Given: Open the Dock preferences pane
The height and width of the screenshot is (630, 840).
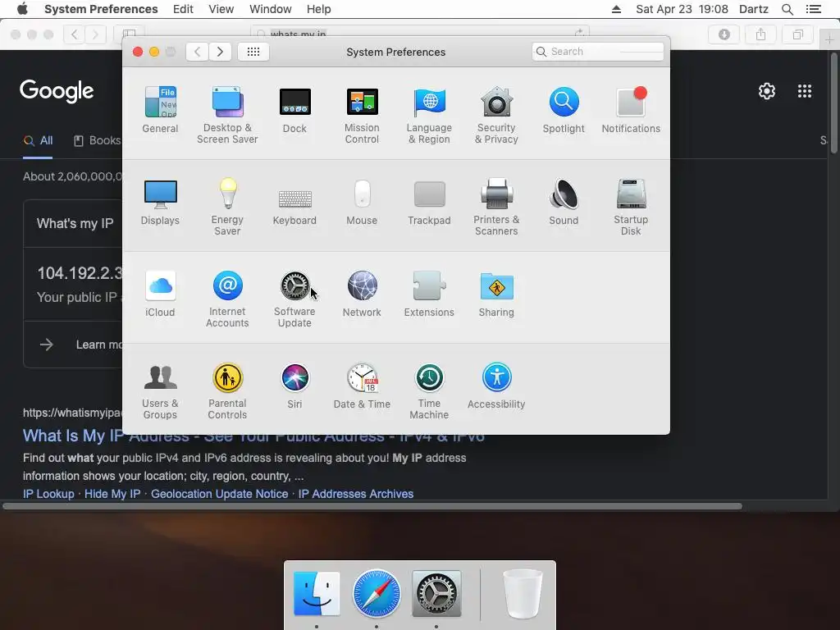Looking at the screenshot, I should coord(294,110).
